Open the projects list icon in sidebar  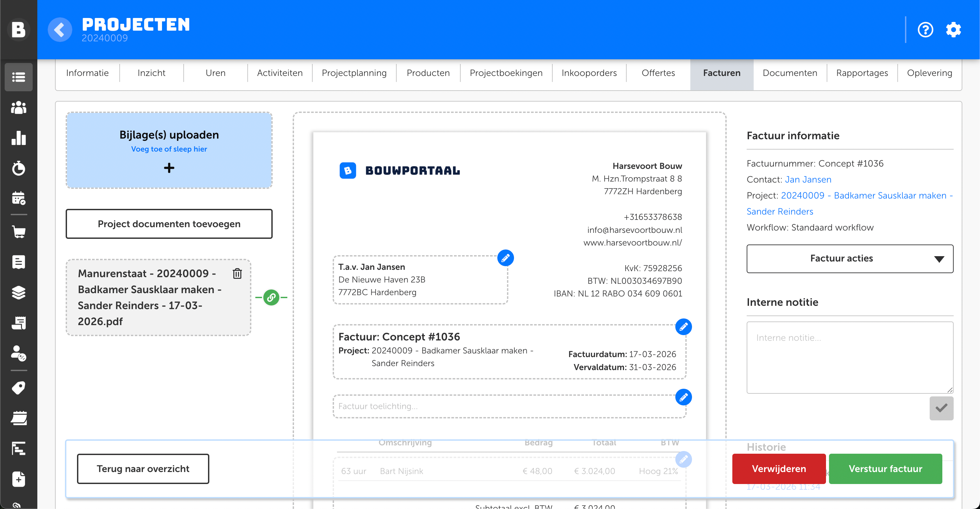pos(19,77)
